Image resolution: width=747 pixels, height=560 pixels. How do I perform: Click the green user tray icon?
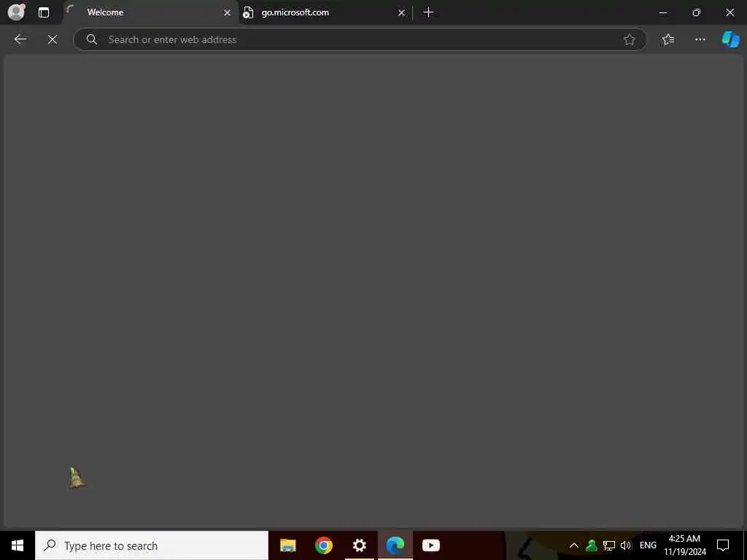click(592, 545)
